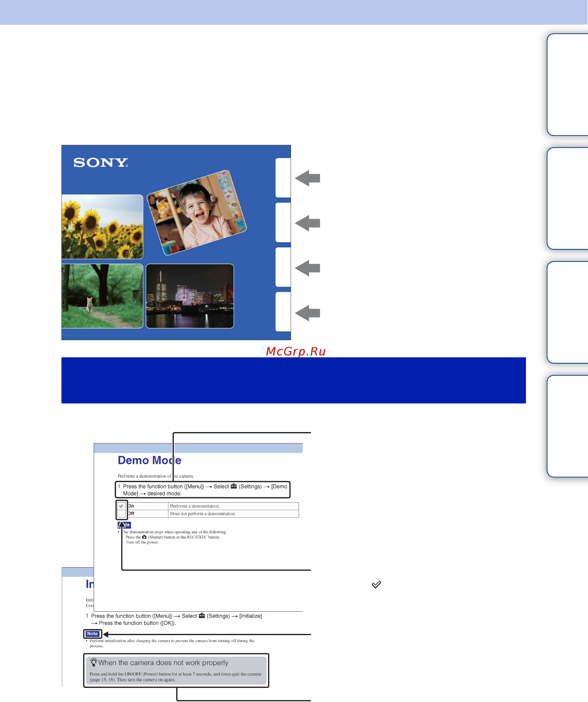Click the 'Performs a demonstration.' table cell
This screenshot has height=702, width=588.
[233, 506]
